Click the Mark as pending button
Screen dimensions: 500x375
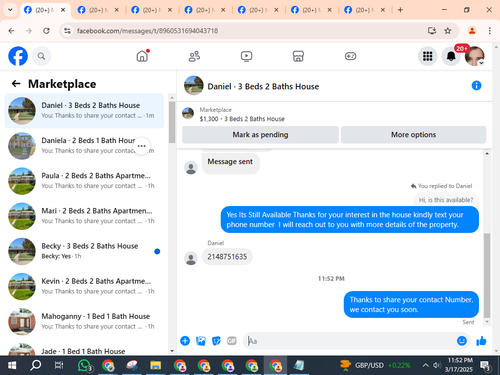260,135
